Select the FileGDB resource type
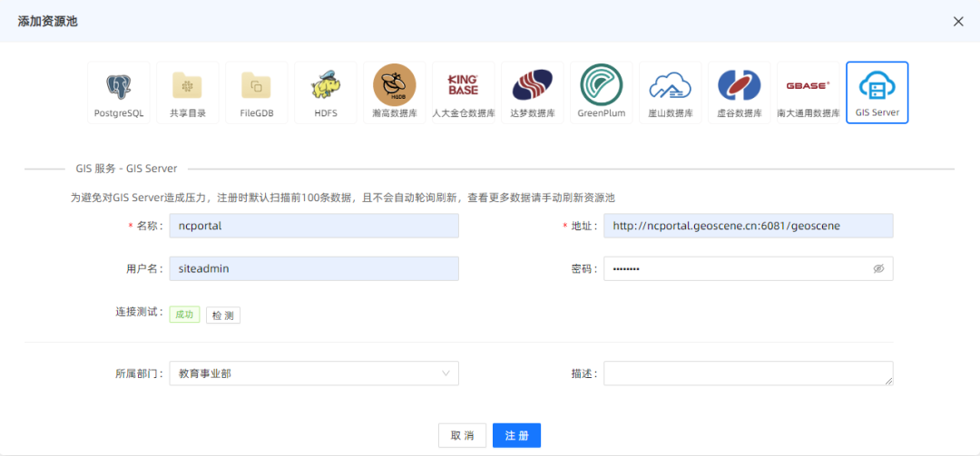The height and width of the screenshot is (456, 980). click(x=256, y=92)
